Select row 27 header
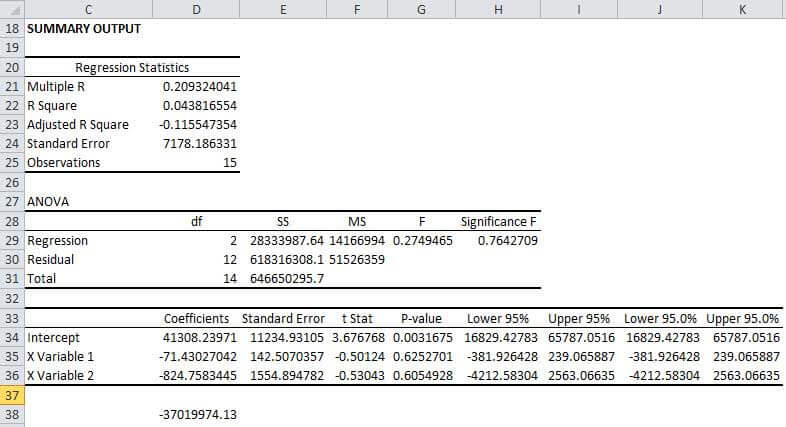Image resolution: width=786 pixels, height=427 pixels. pos(12,201)
